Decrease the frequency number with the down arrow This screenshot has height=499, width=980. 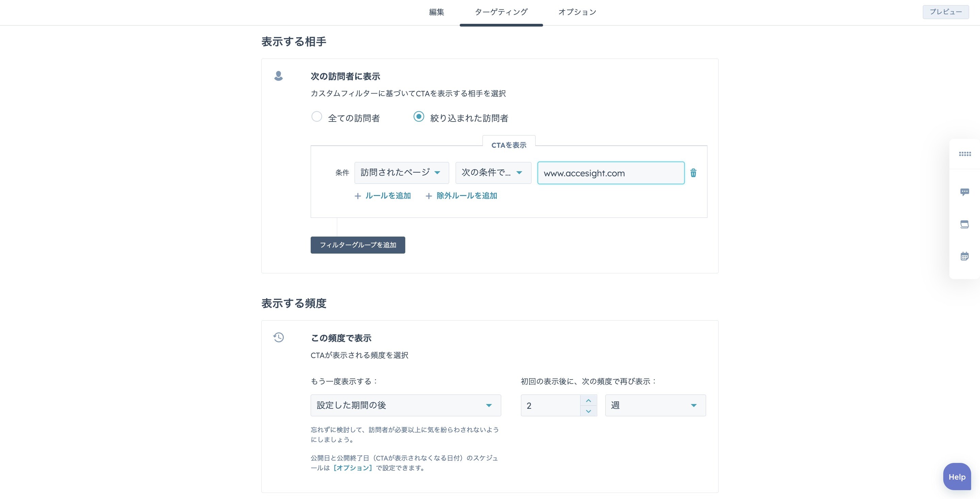click(x=589, y=411)
